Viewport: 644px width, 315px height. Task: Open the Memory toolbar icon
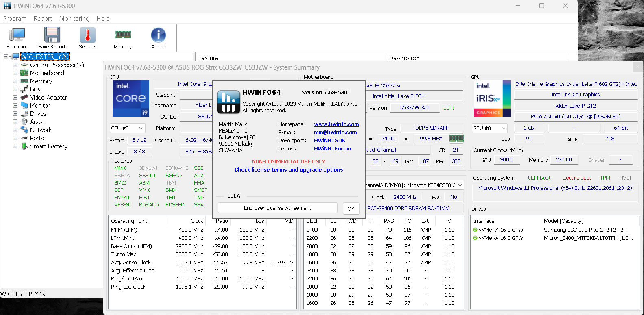[x=123, y=35]
